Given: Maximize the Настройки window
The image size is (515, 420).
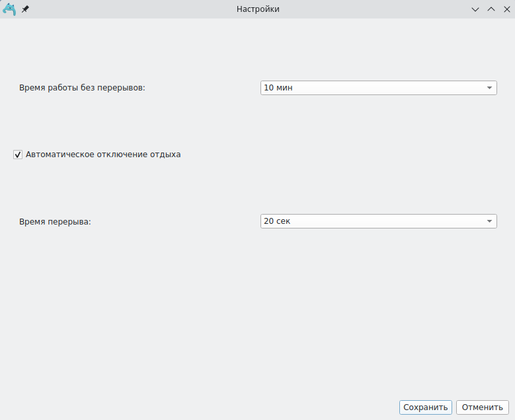Looking at the screenshot, I should coord(491,9).
